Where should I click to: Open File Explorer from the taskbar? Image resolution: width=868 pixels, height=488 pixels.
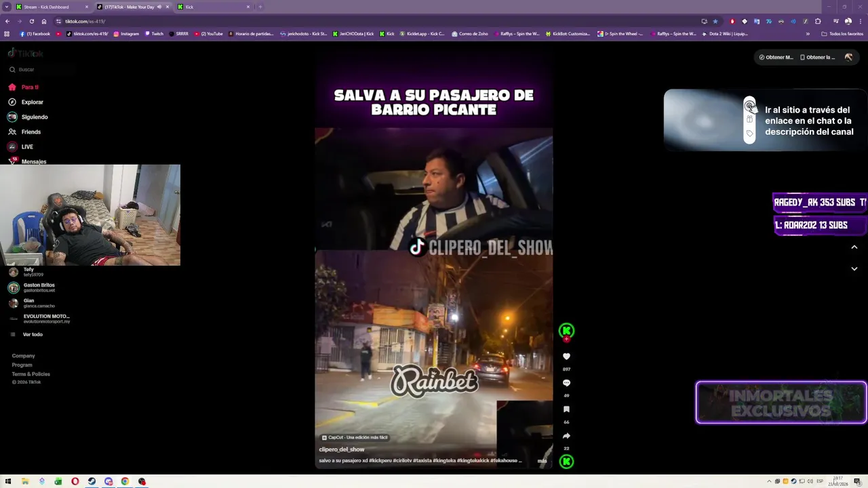(x=25, y=482)
